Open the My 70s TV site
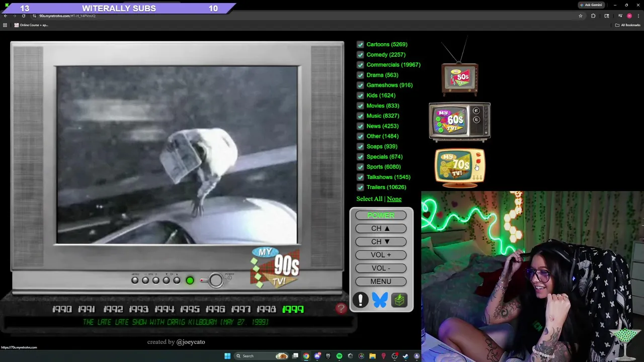 click(459, 167)
